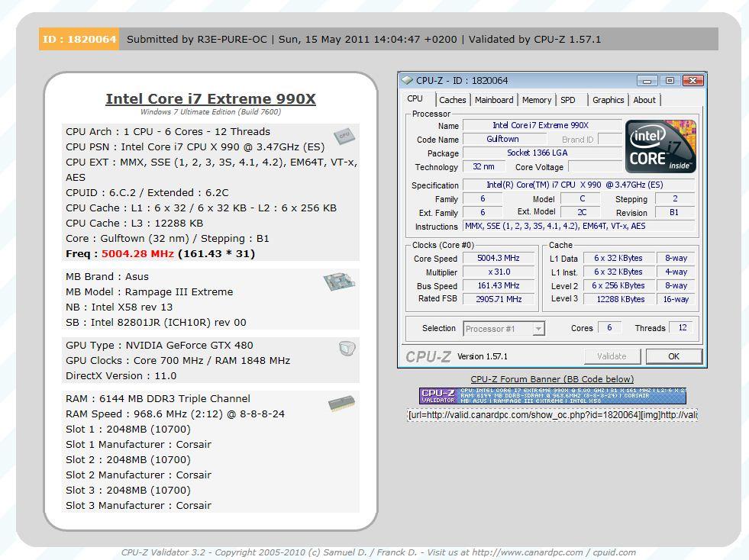Click the Revision value 'B1'
The image size is (749, 560).
(x=674, y=212)
